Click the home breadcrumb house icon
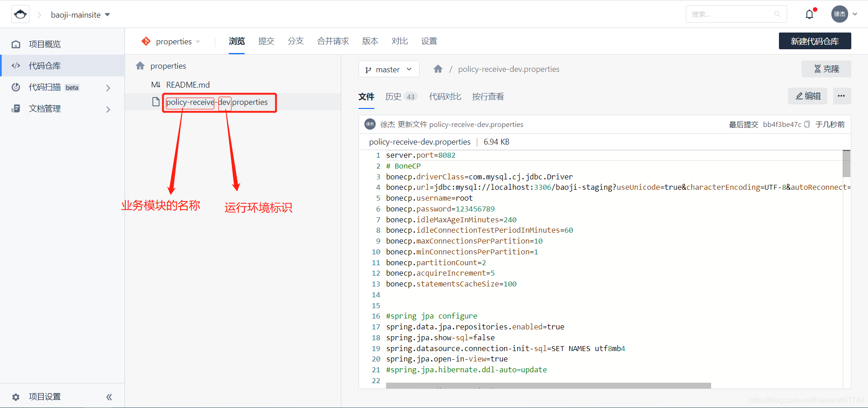This screenshot has width=868, height=408. pos(438,69)
